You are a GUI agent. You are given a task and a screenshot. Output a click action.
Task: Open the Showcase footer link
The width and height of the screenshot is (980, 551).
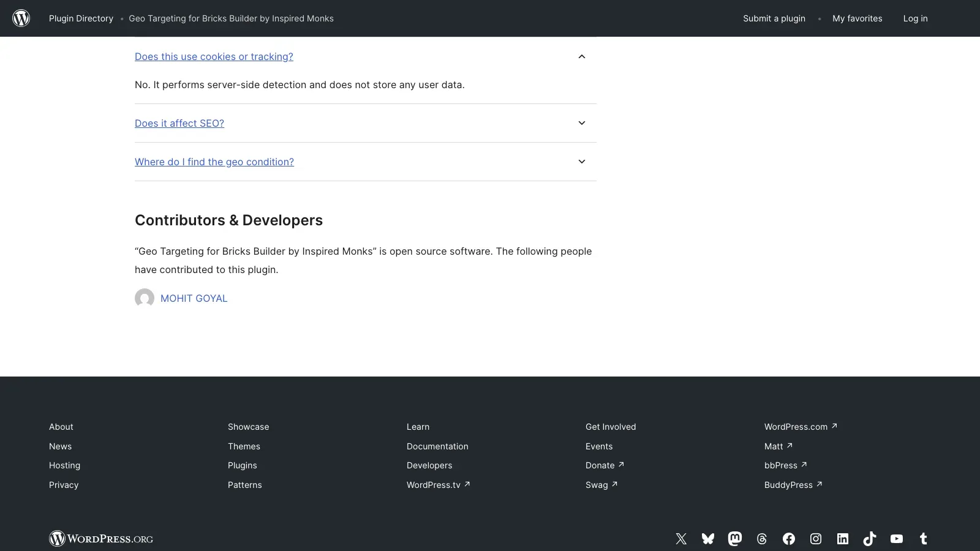248,427
